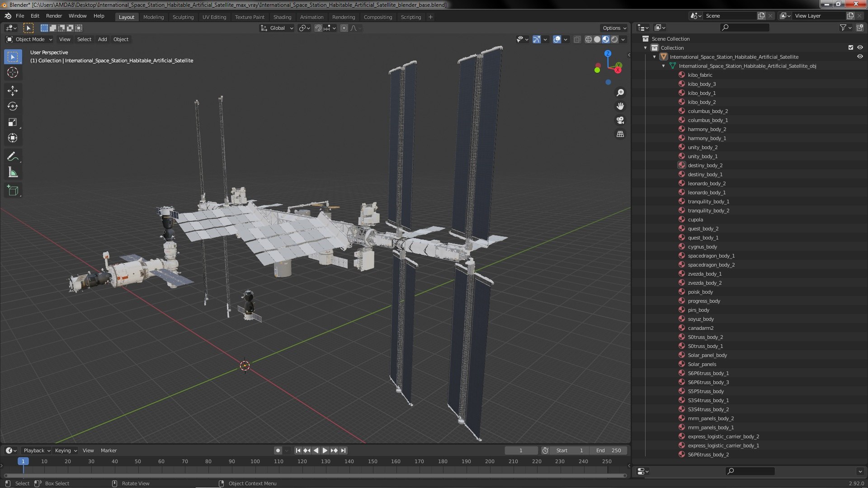Screen dimensions: 868x488
Task: Select the Select Box tool
Action: [x=13, y=57]
